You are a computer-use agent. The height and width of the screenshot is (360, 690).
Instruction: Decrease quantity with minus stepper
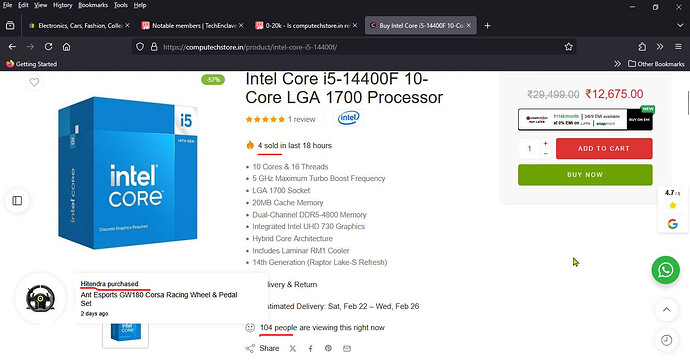tap(546, 154)
